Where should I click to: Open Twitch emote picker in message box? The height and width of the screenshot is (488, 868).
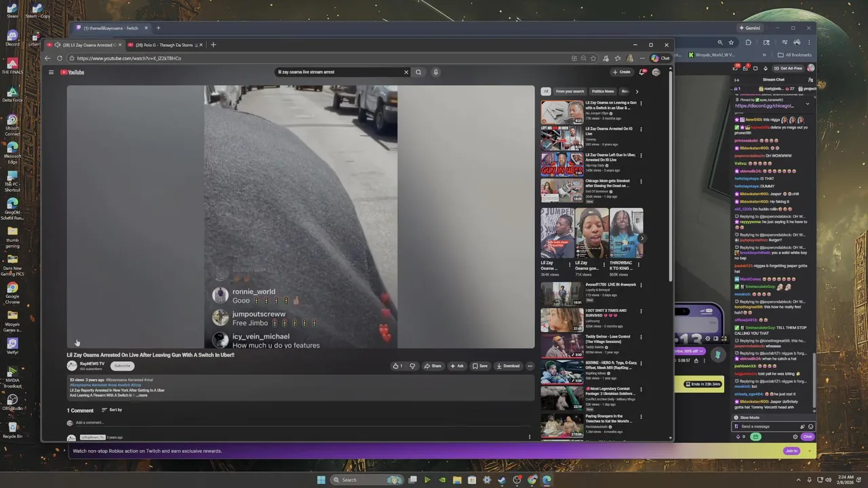click(810, 426)
